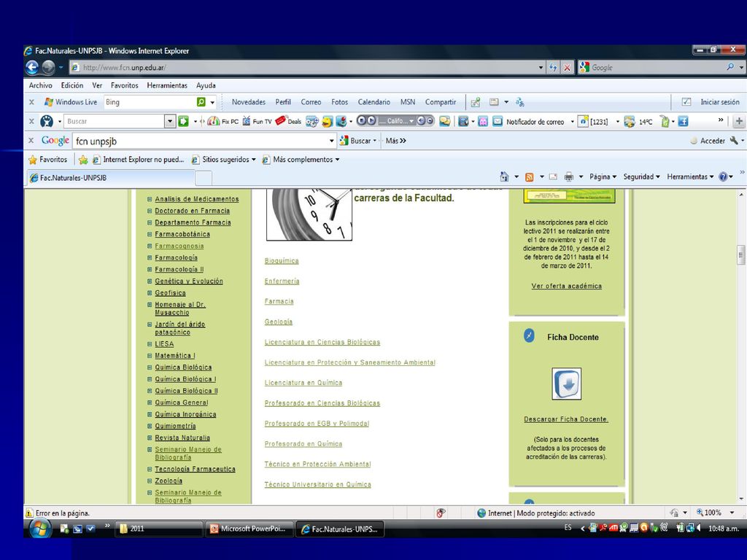Click the blue Help question mark icon

tap(723, 176)
